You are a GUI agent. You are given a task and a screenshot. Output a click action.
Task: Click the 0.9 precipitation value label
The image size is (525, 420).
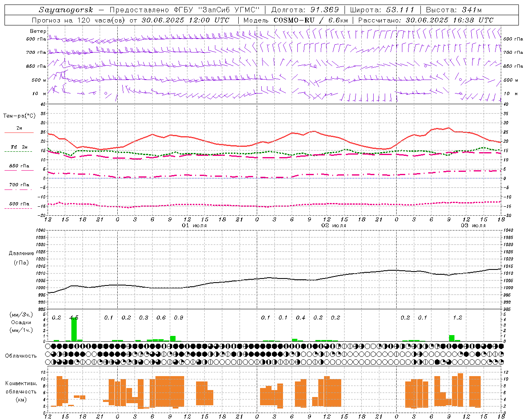coord(178,317)
